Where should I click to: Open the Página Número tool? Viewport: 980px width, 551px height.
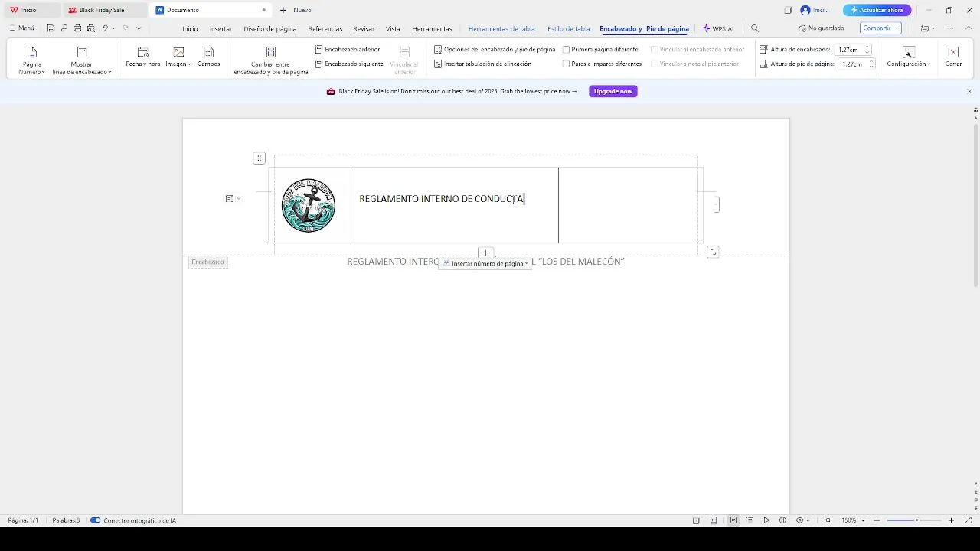click(x=31, y=60)
